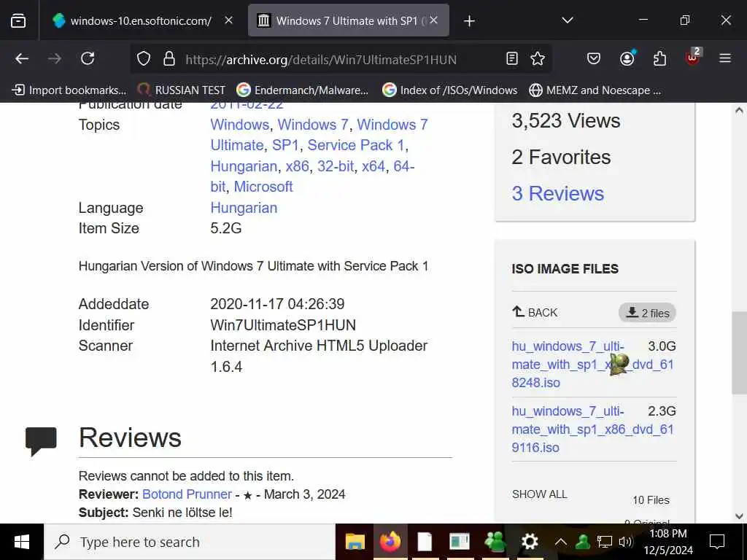Open MEMZ and Noescape bookmark
The width and height of the screenshot is (747, 560).
point(595,90)
